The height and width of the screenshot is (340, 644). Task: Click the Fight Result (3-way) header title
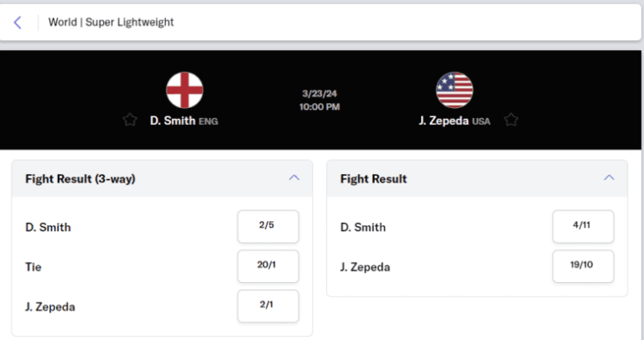click(80, 179)
